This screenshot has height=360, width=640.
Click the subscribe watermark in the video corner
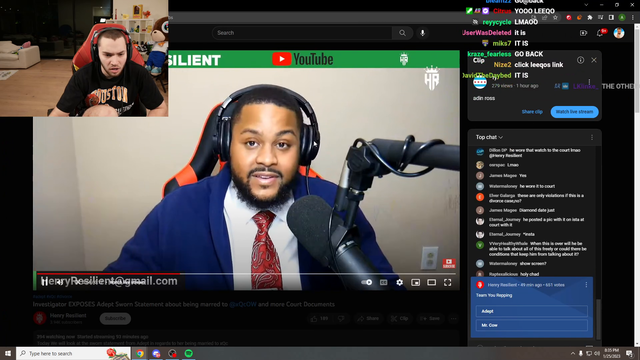(x=449, y=263)
